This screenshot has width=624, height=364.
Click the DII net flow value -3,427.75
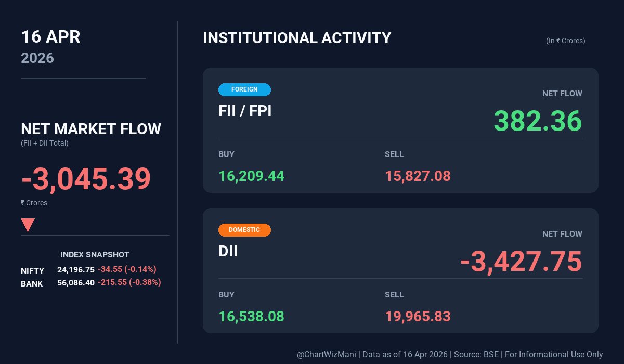(521, 261)
